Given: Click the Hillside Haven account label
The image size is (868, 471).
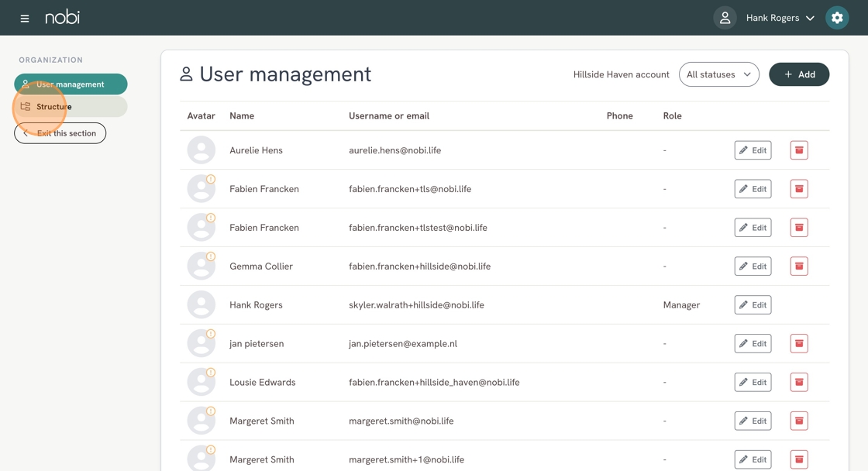Looking at the screenshot, I should tap(621, 74).
